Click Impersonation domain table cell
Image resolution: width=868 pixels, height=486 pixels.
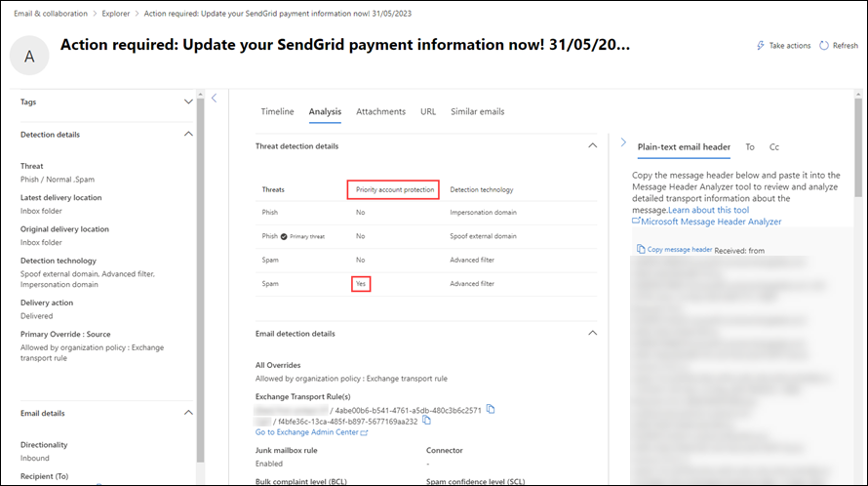pos(483,212)
